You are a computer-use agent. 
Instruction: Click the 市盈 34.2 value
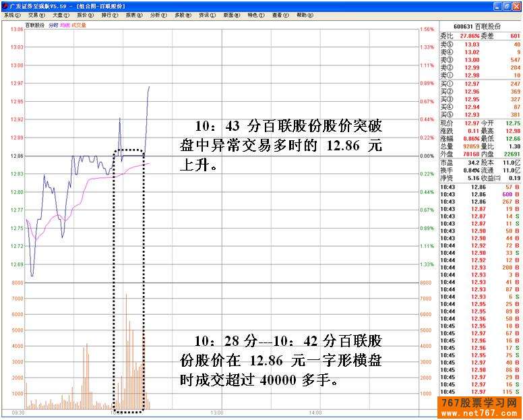point(474,162)
